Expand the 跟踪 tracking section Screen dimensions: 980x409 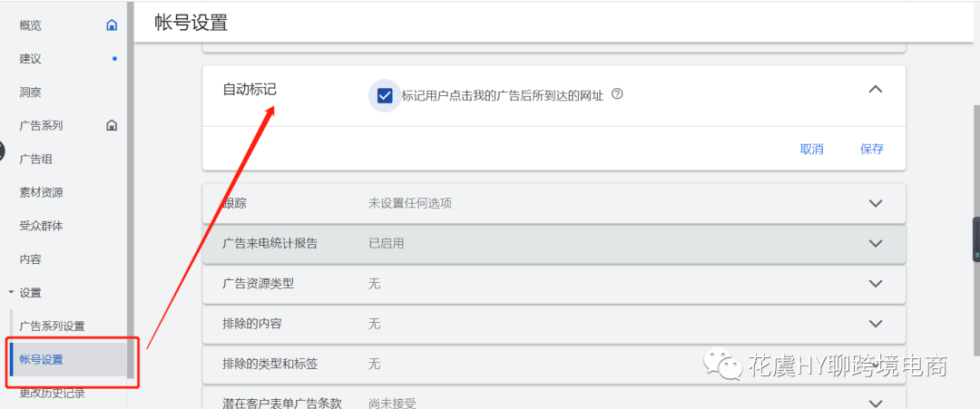point(875,203)
